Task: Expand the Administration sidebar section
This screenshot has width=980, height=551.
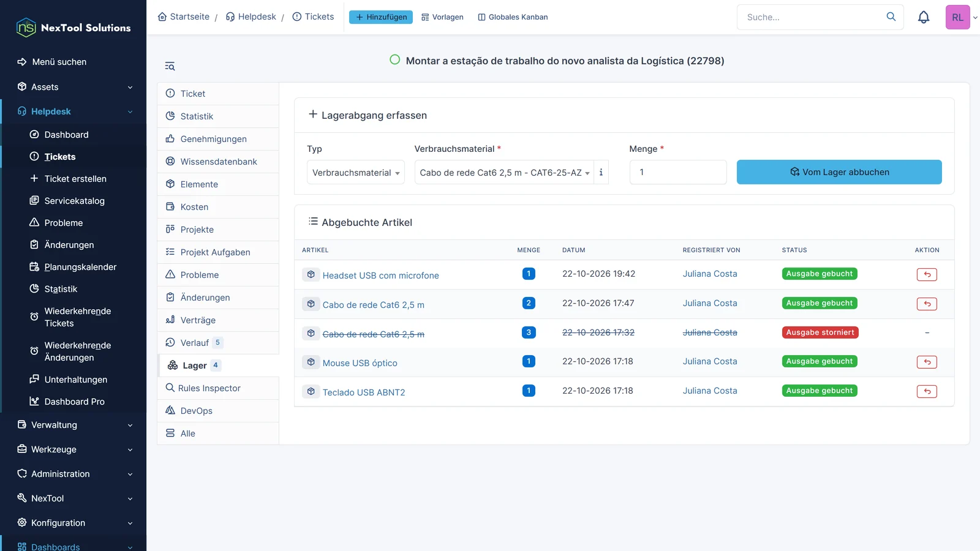Action: (73, 474)
